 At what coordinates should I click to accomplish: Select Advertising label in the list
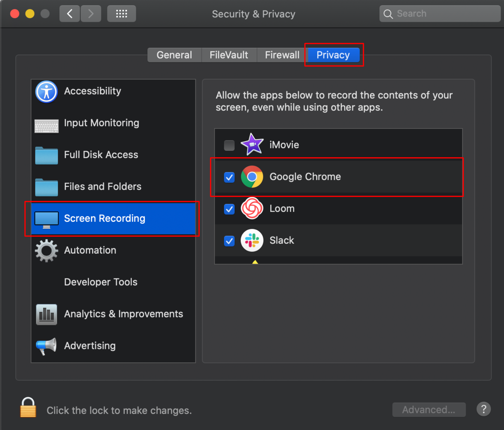90,346
